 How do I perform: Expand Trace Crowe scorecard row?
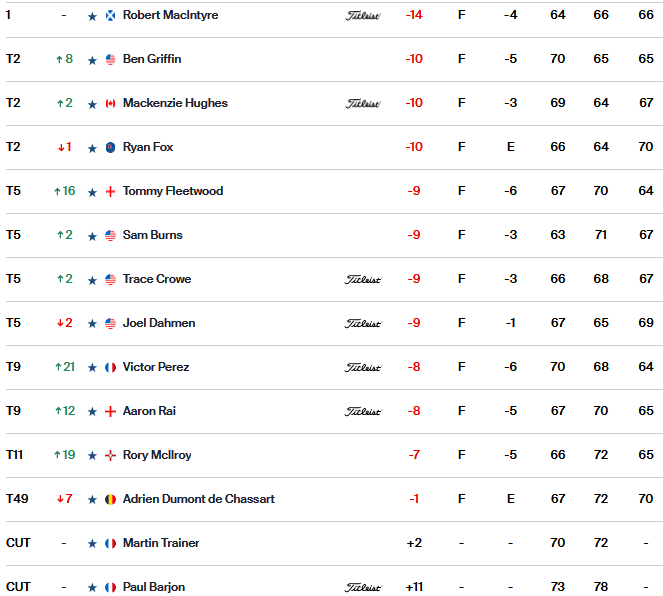pos(332,279)
